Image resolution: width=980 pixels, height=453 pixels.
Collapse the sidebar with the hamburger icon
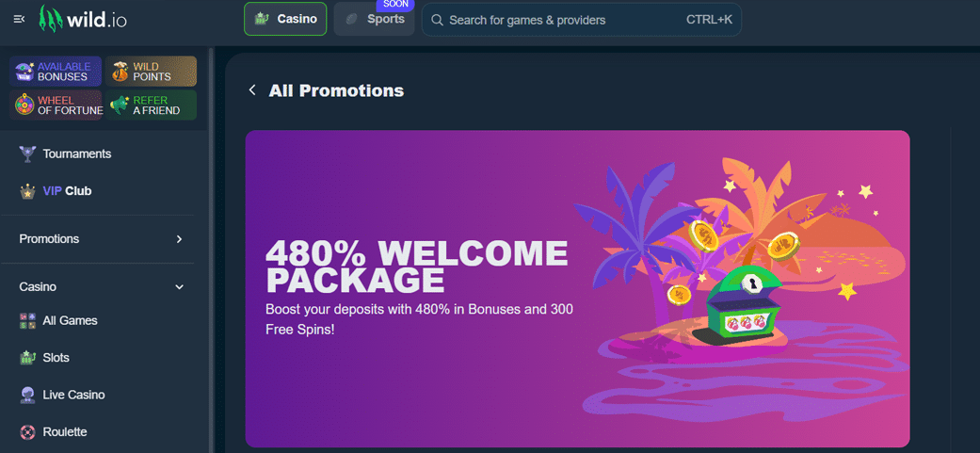click(x=19, y=20)
